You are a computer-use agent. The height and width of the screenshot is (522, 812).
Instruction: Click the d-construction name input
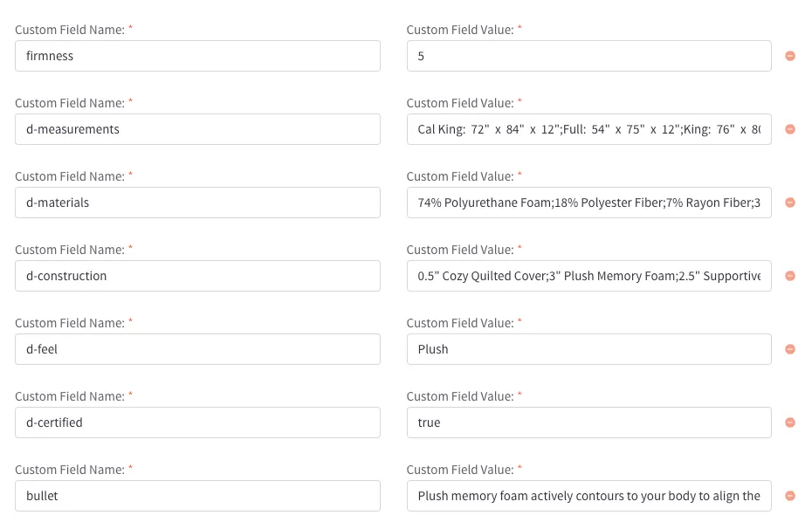coord(197,275)
